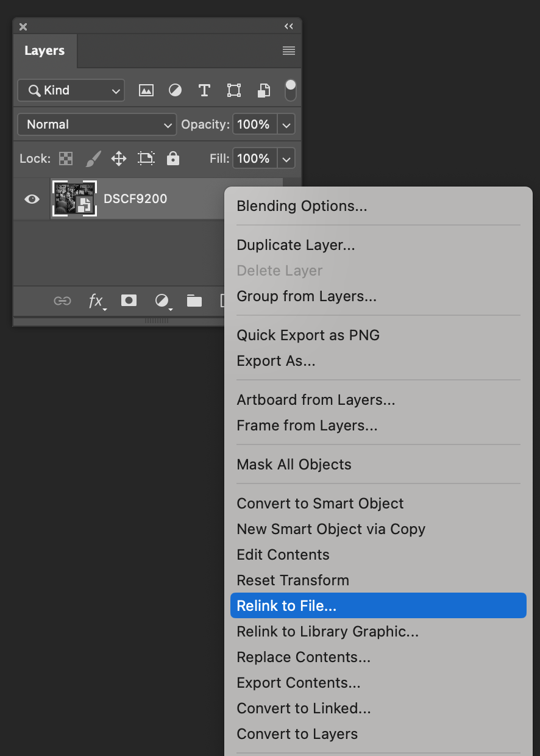Lock layer position move icon
This screenshot has height=756, width=540.
point(119,159)
